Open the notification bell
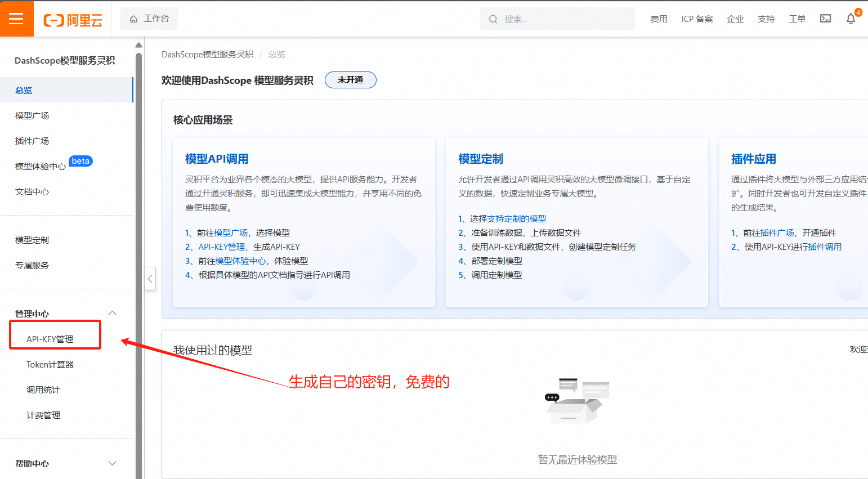The width and height of the screenshot is (868, 479). [x=851, y=19]
